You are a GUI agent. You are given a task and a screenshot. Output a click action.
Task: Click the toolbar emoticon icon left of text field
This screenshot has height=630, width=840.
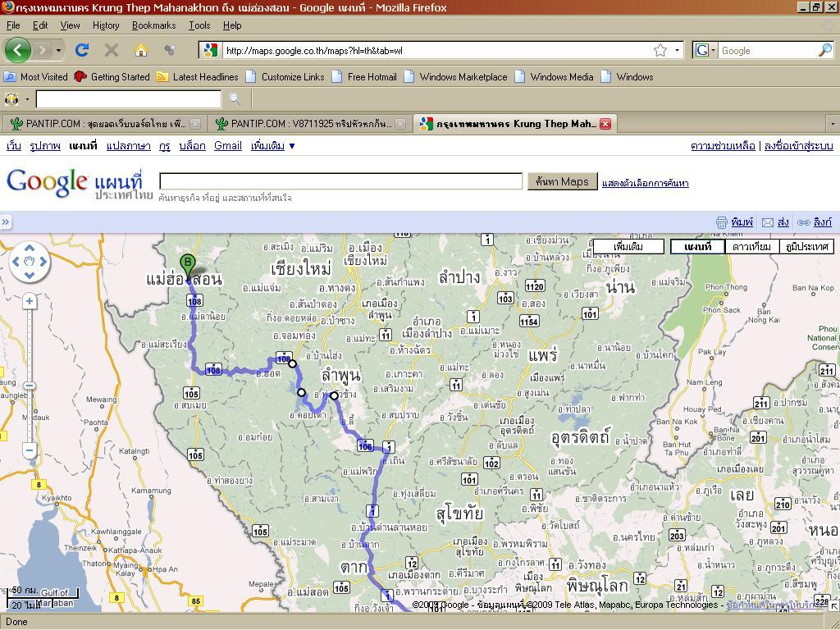pyautogui.click(x=11, y=98)
